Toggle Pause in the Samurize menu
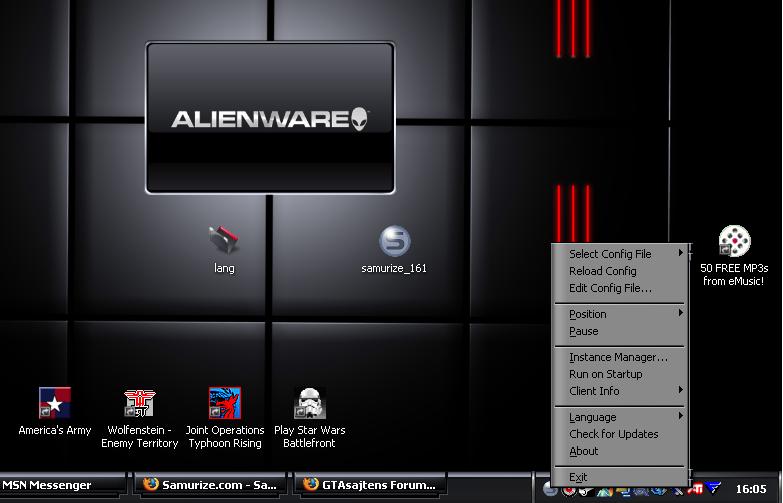783x503 pixels. (584, 331)
